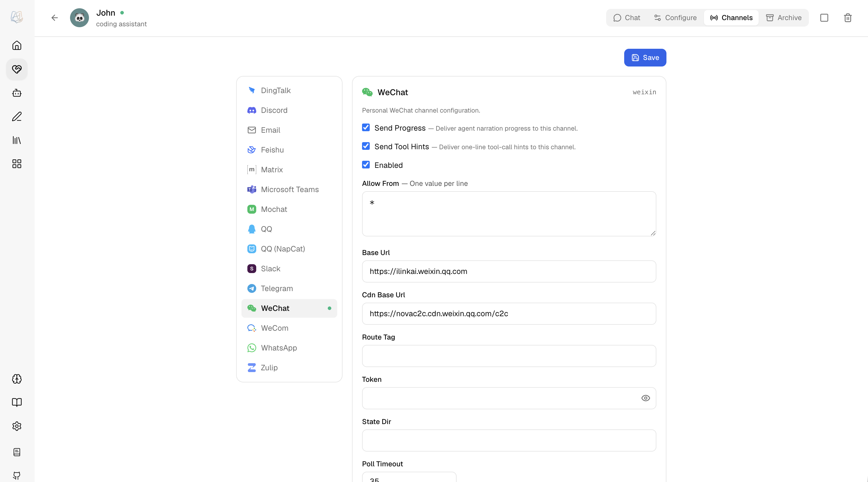
Task: Click the Token input field
Action: point(509,398)
